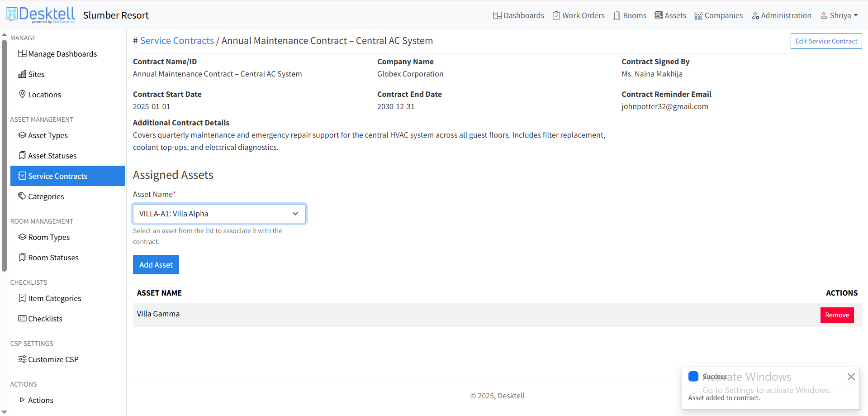Go to the Dashboards menu item
Screen dimensions: 868x416
[518, 15]
